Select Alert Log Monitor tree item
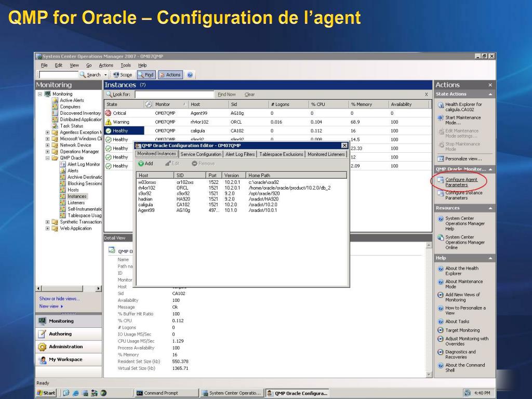Image resolution: width=532 pixels, height=399 pixels. tap(84, 164)
